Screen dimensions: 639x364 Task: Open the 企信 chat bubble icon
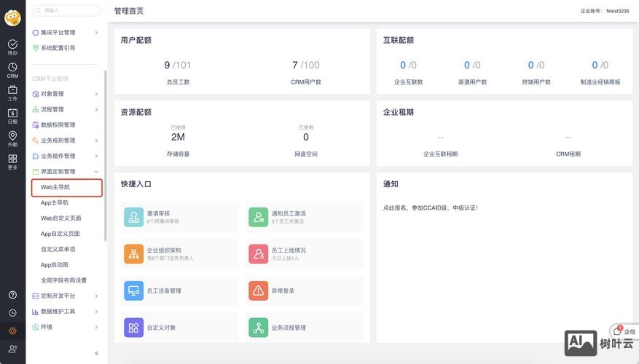coord(617,331)
